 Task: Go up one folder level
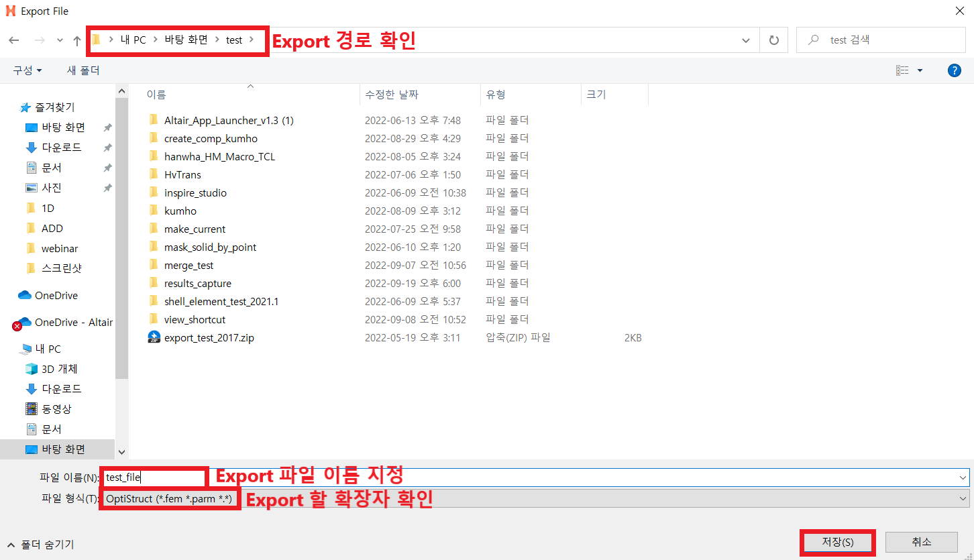point(77,40)
